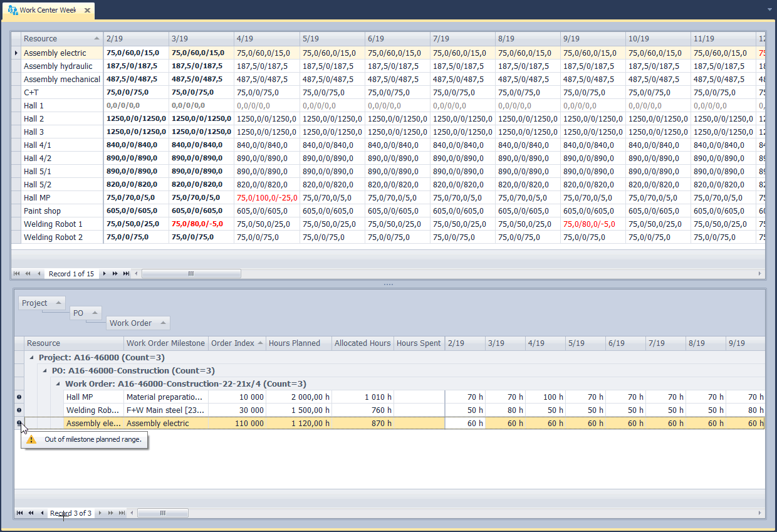Image resolution: width=777 pixels, height=532 pixels.
Task: Sort by the Project group panel header
Action: [x=41, y=303]
